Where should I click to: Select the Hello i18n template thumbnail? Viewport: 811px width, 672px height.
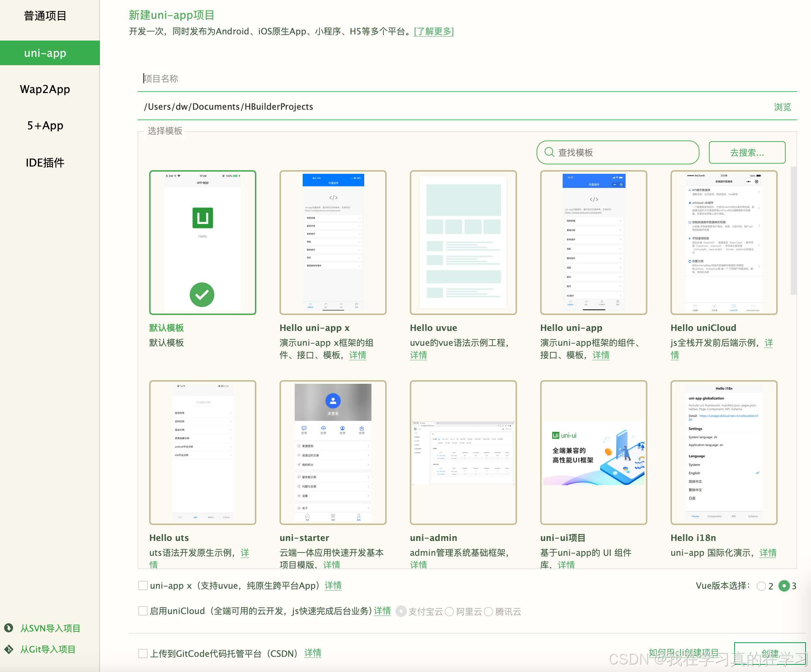tap(724, 453)
